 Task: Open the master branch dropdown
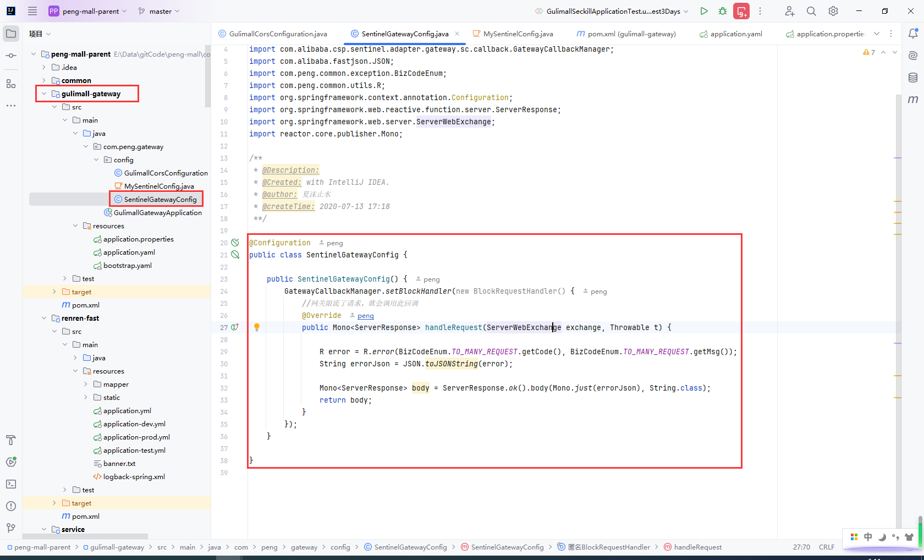click(x=159, y=11)
